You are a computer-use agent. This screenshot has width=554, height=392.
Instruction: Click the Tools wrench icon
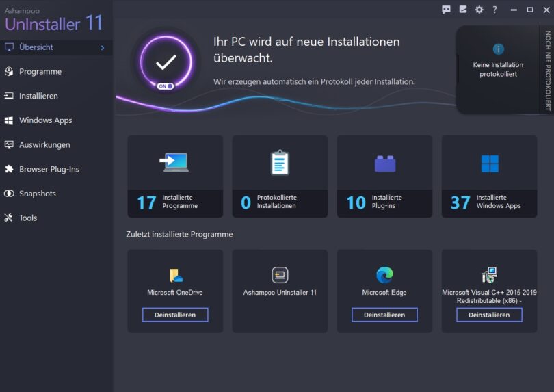point(9,218)
